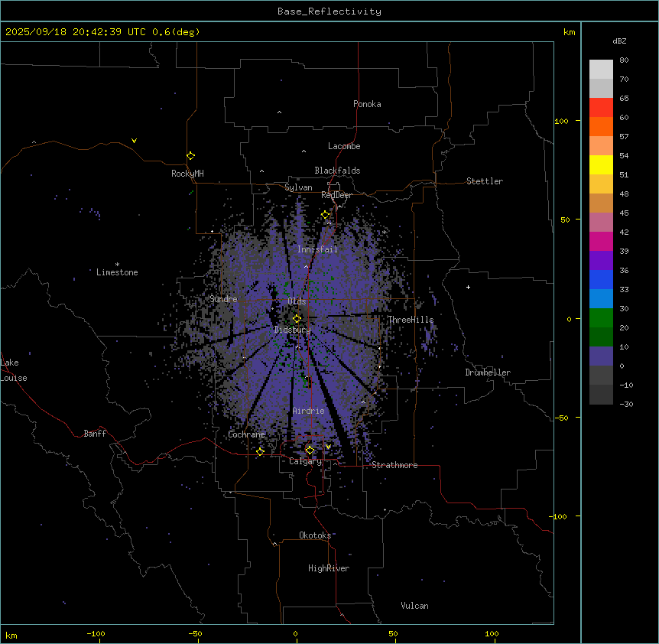Click the caret marker below Okotoks
Viewport: 659px width, 644px height.
(x=274, y=544)
